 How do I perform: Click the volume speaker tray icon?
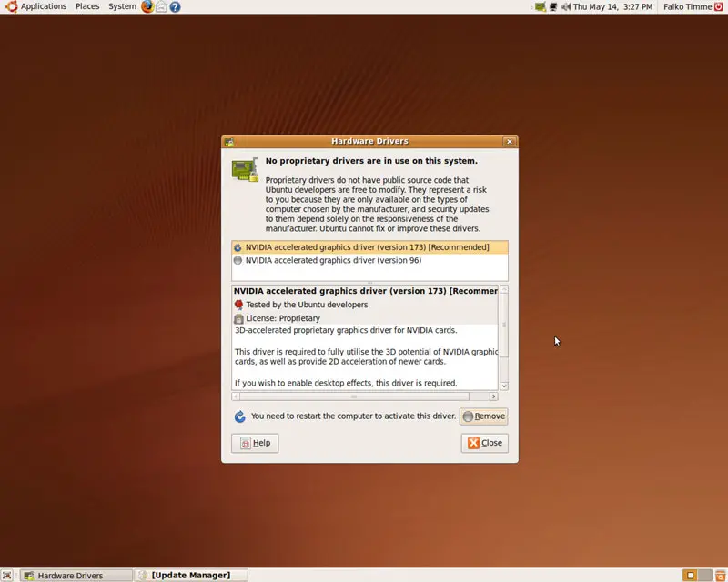pyautogui.click(x=565, y=6)
